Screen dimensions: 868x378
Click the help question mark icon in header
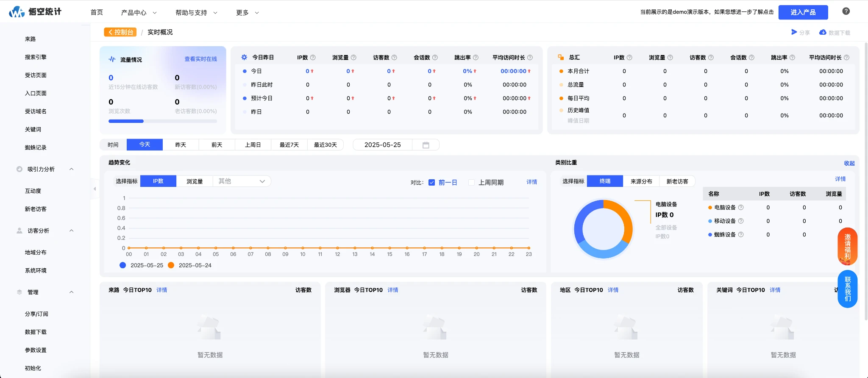(846, 11)
